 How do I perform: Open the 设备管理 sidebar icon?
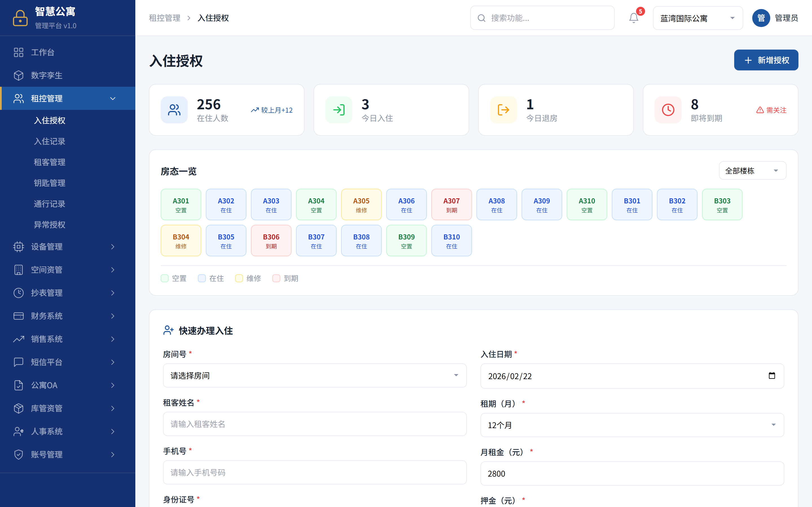pos(18,247)
